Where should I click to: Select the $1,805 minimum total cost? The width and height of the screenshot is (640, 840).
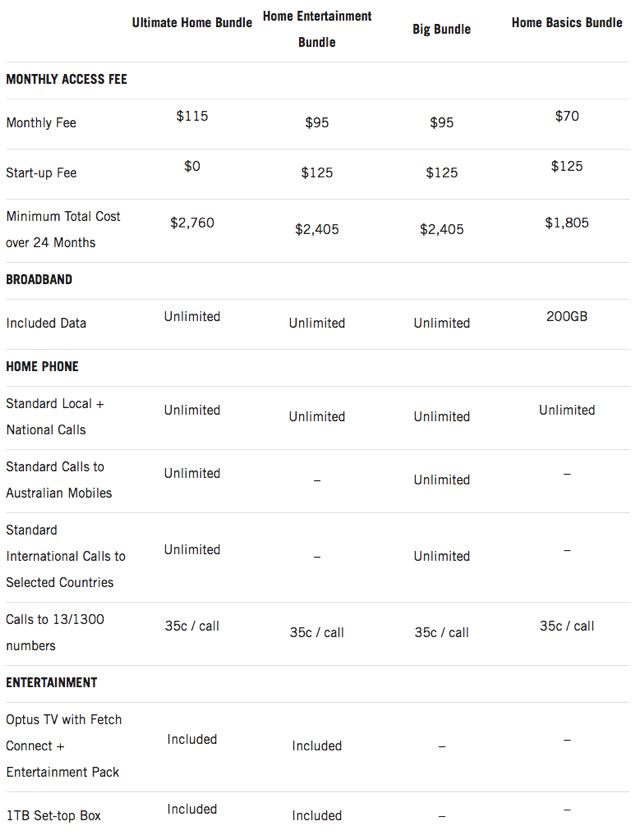[567, 223]
